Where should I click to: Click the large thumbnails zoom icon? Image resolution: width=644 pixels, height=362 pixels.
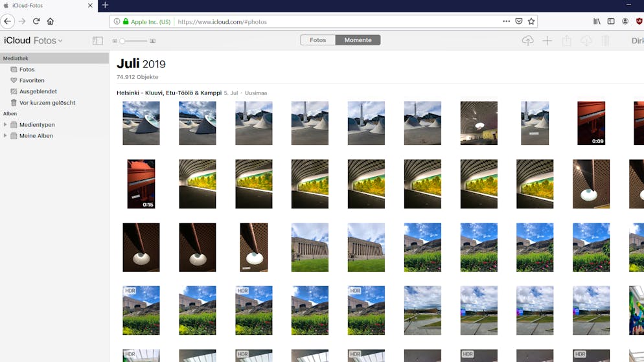(x=152, y=41)
